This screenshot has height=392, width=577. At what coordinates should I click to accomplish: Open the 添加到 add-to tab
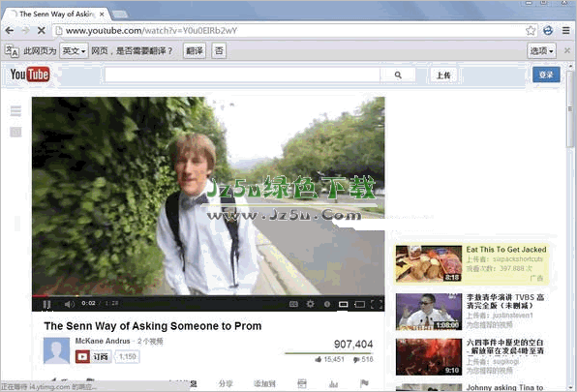[264, 384]
